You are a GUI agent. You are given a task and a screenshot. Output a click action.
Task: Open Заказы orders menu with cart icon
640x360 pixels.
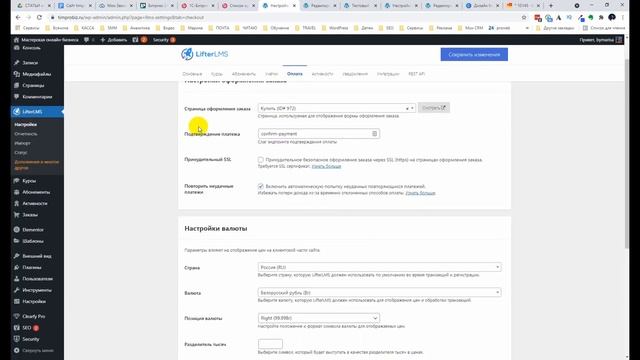30,215
